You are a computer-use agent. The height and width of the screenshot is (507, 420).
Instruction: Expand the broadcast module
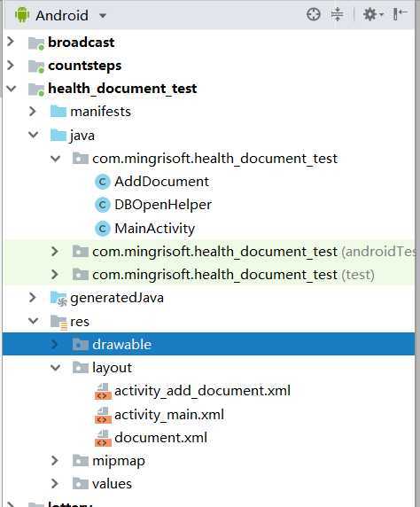[x=11, y=42]
